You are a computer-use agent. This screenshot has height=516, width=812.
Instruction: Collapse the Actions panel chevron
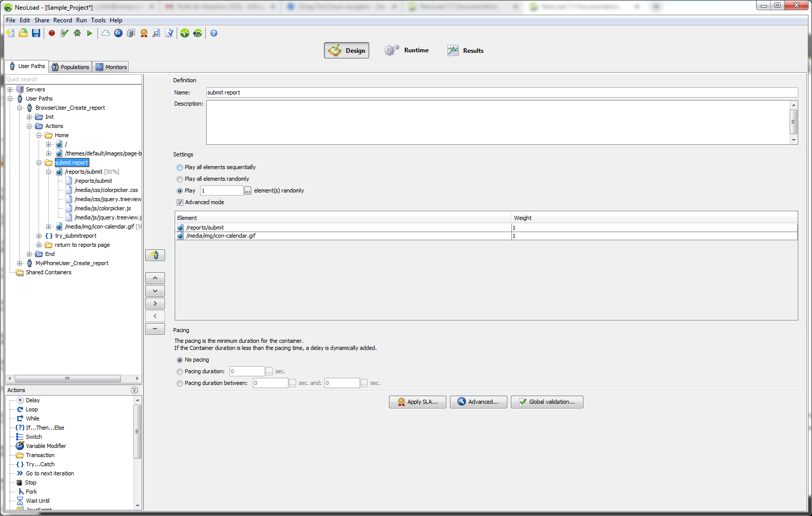pos(134,390)
